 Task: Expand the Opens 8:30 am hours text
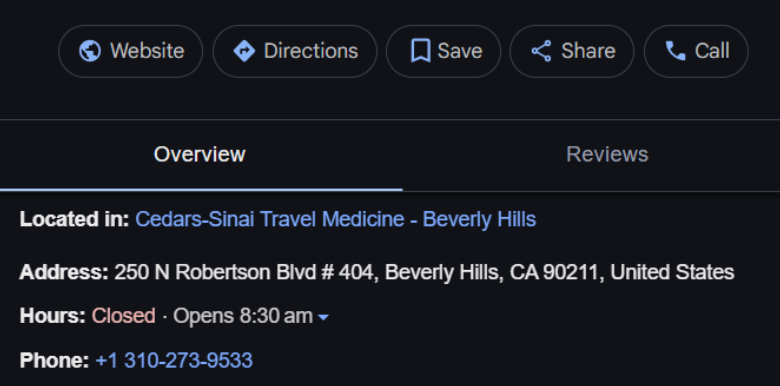tap(243, 316)
